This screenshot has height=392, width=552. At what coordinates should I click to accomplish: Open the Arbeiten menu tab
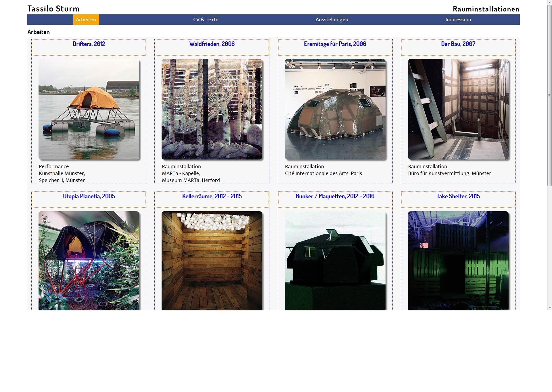click(x=86, y=20)
